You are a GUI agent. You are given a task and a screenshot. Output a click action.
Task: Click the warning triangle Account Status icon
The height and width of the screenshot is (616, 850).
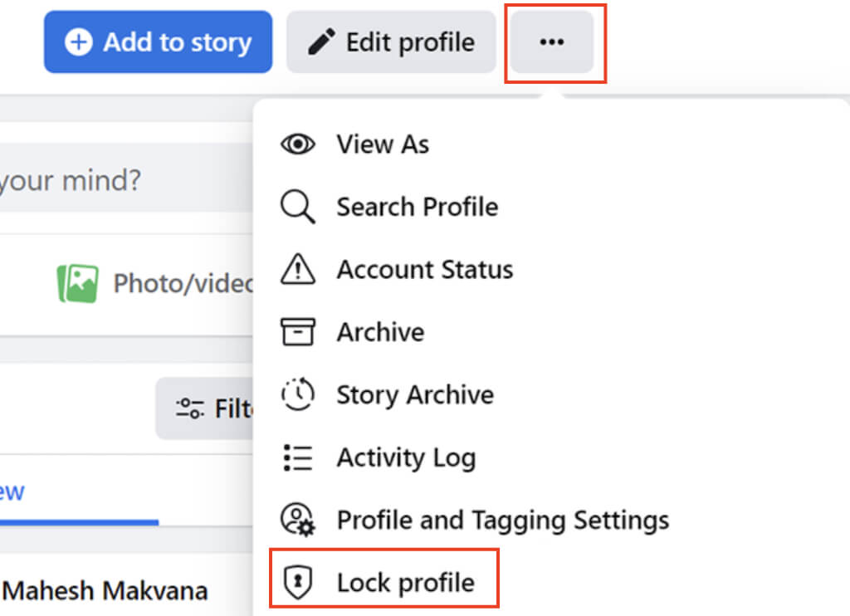[297, 270]
